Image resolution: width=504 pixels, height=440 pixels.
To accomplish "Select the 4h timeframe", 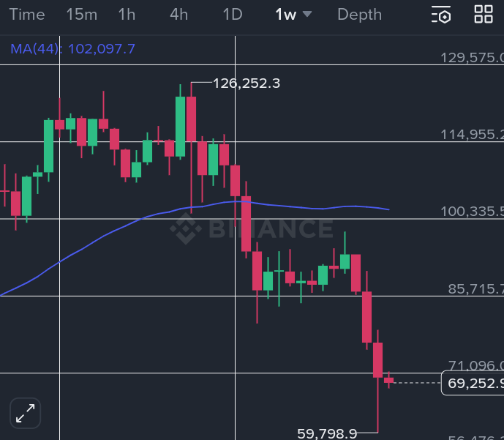I will 178,15.
